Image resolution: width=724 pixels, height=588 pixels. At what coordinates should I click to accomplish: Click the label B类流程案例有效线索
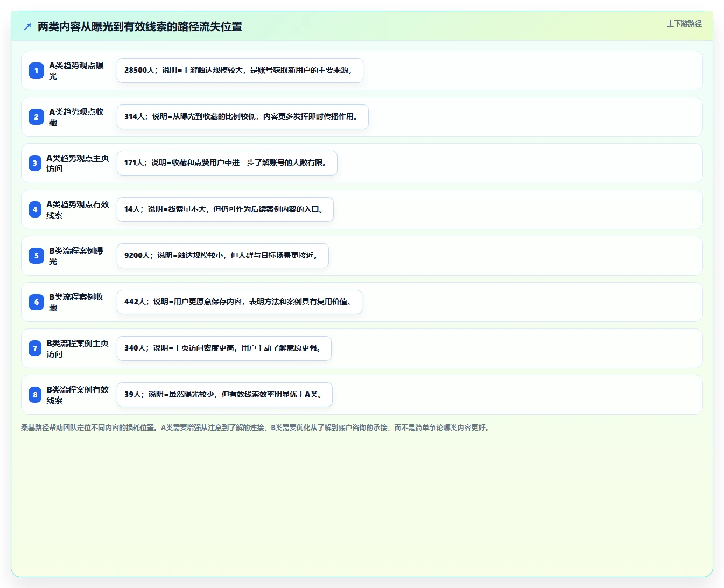pos(78,395)
